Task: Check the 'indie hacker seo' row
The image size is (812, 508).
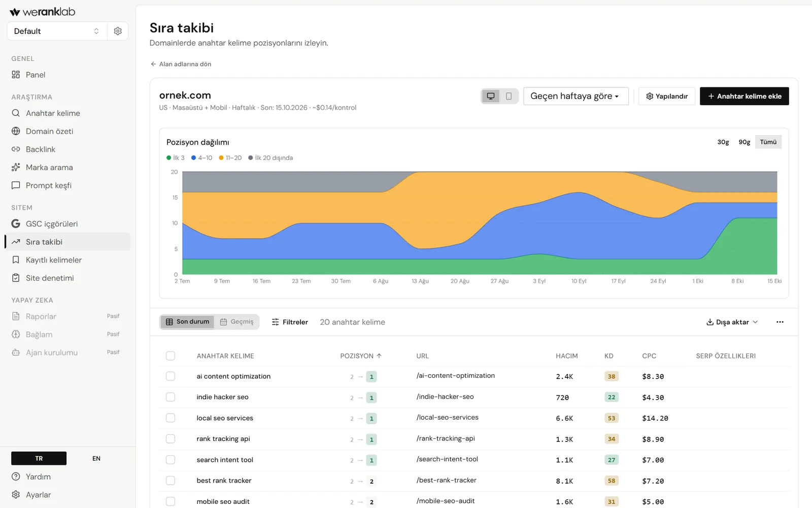Action: click(x=171, y=397)
